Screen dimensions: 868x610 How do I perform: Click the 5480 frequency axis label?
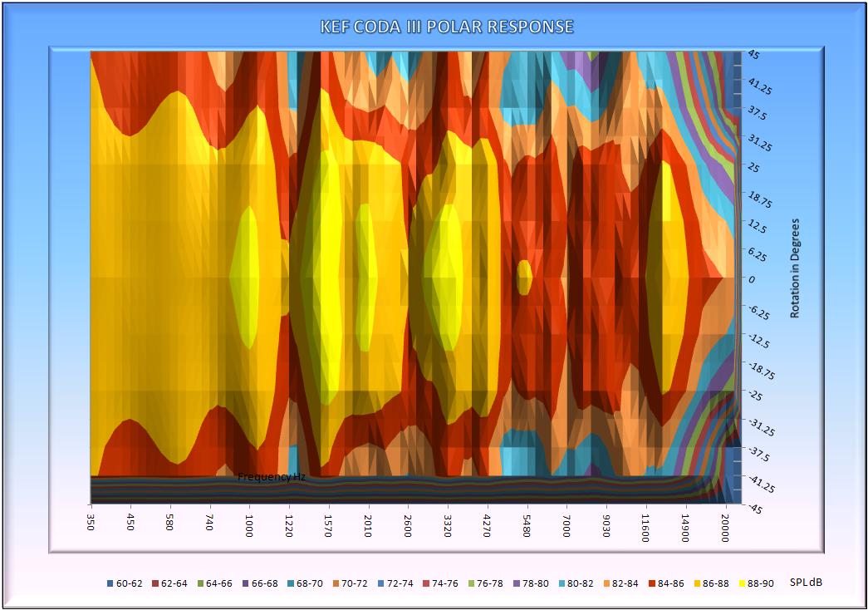[527, 524]
